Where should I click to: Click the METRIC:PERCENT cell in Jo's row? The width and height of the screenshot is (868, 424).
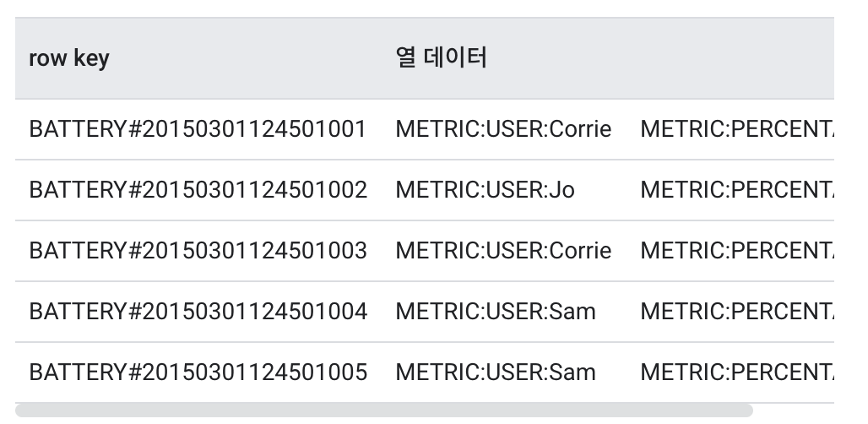[737, 190]
